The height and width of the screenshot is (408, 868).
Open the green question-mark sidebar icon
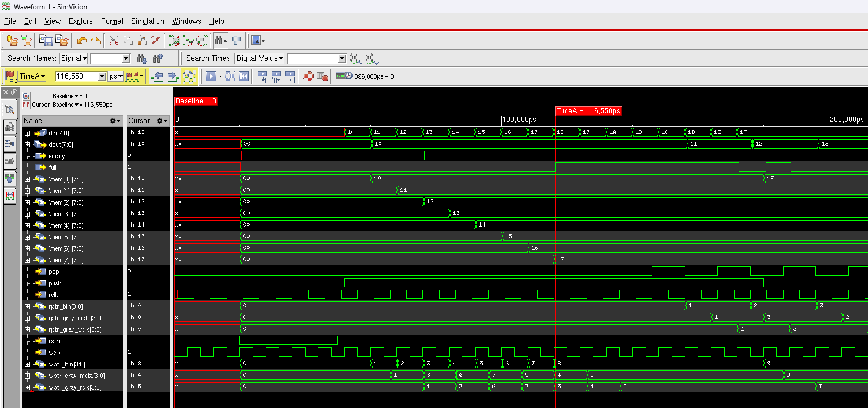pos(10,178)
